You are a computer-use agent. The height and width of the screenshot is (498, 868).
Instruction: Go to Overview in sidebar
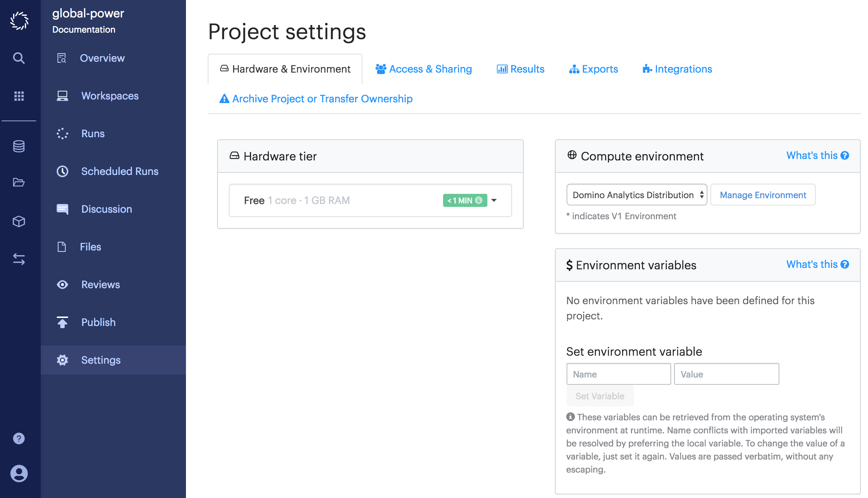point(102,58)
